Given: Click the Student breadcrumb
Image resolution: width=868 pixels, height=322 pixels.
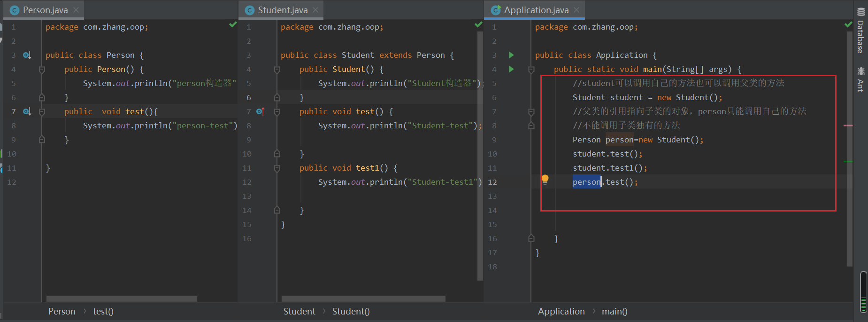Looking at the screenshot, I should coord(299,311).
